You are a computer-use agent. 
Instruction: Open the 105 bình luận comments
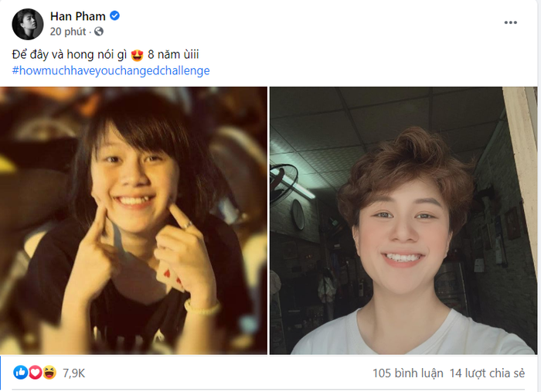click(408, 373)
